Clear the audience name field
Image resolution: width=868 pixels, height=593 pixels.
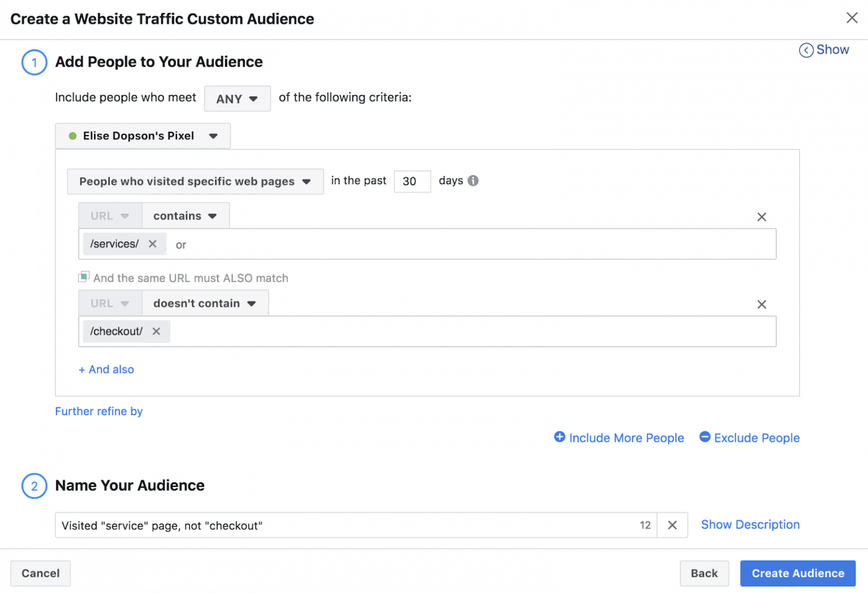coord(672,525)
